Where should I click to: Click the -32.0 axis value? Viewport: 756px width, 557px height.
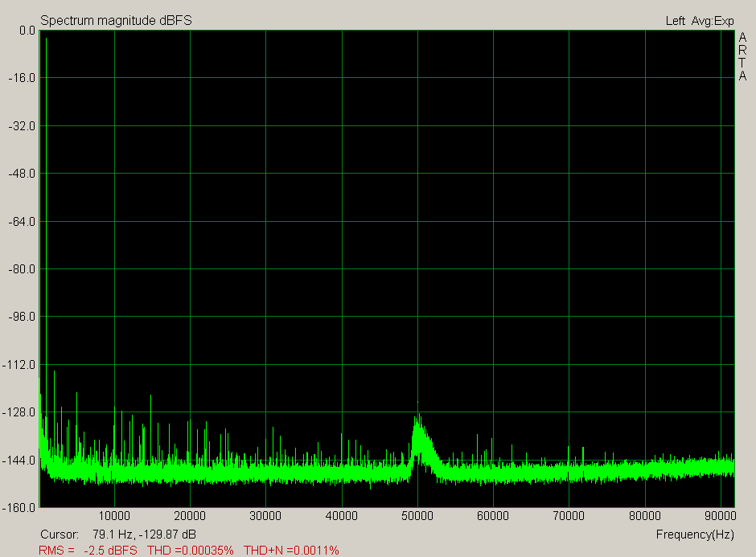[x=23, y=126]
